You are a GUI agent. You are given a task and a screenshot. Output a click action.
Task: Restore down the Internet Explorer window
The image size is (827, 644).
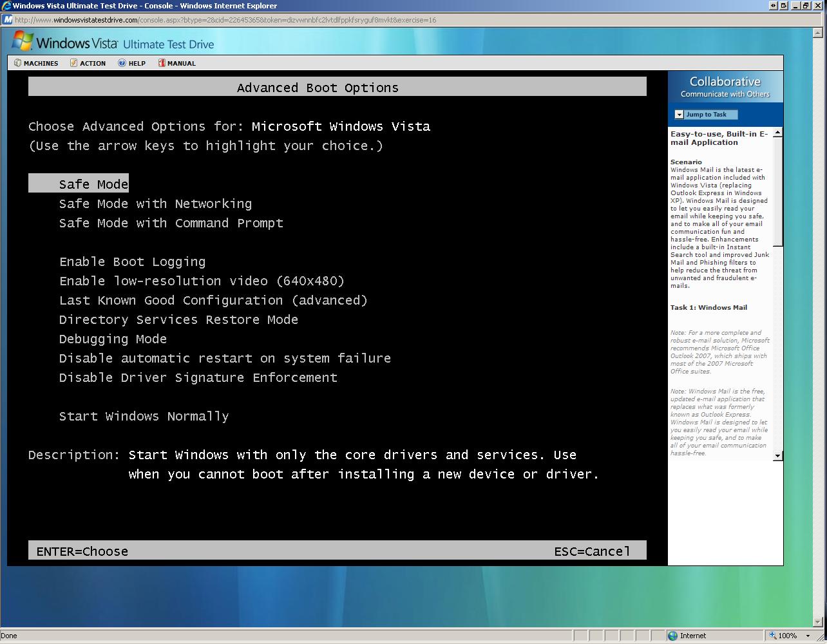point(805,6)
